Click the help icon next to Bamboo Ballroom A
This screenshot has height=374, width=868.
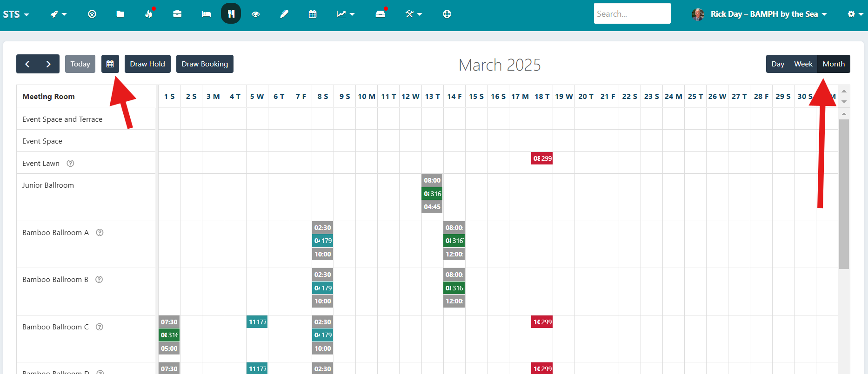[x=100, y=233]
